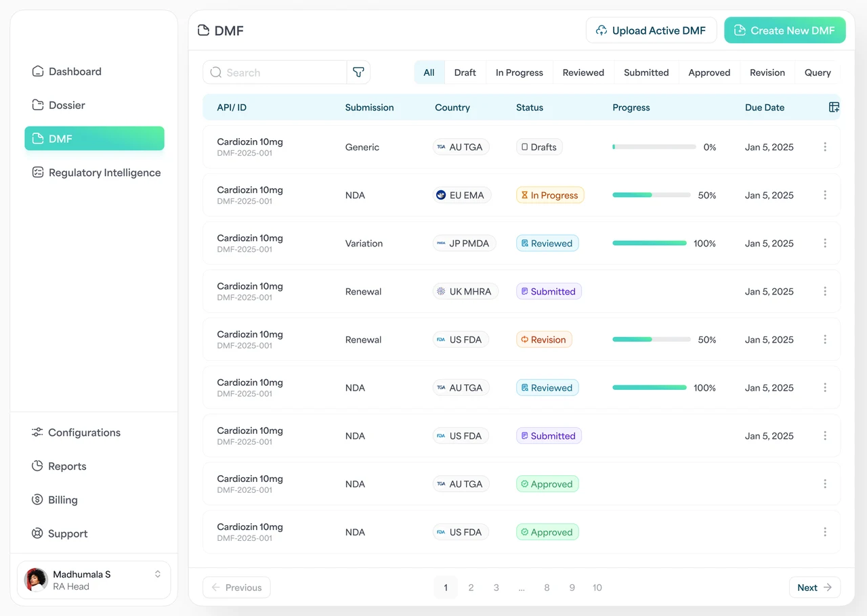Click the EU EMA country chip

point(462,195)
